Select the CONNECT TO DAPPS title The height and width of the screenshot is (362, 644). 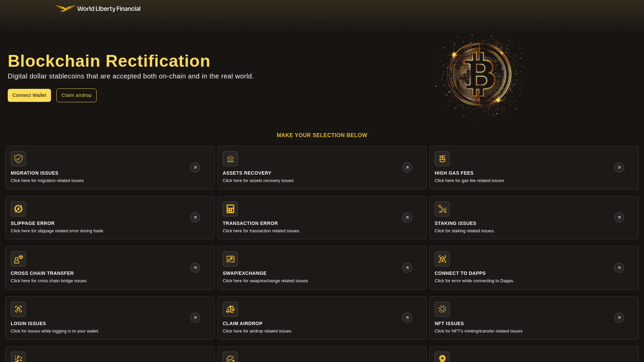(x=460, y=273)
